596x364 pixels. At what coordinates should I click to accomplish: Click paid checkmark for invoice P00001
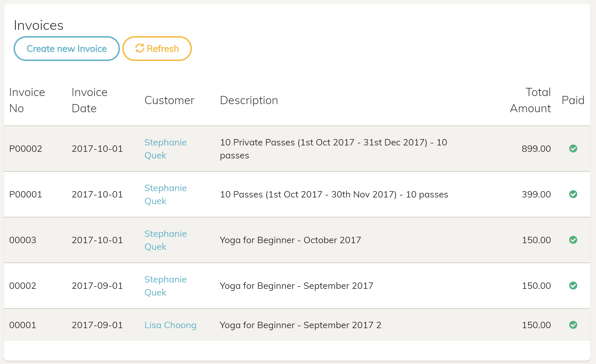click(x=573, y=194)
